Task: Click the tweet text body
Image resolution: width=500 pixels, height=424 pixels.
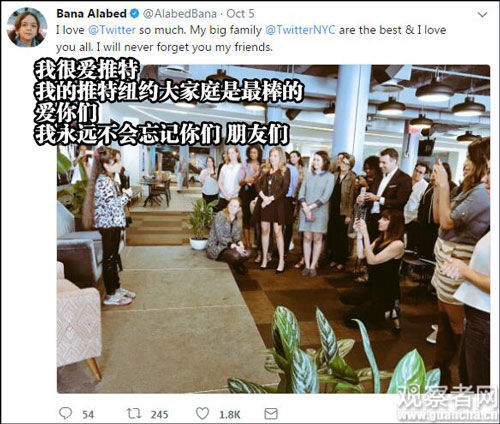Action: coord(251,39)
